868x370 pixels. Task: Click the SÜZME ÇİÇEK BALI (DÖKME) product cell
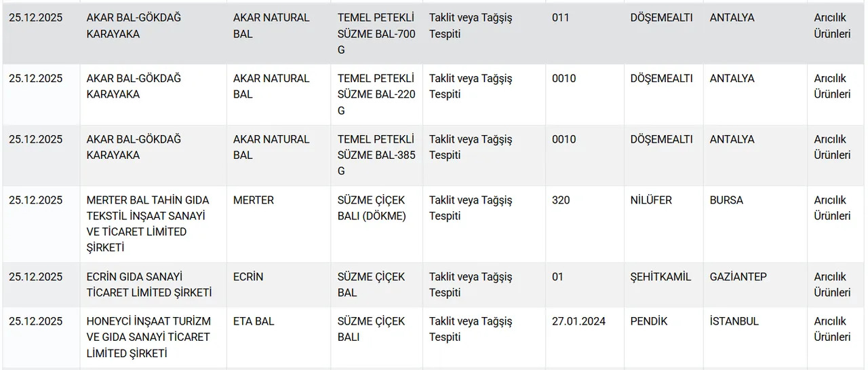pyautogui.click(x=372, y=208)
